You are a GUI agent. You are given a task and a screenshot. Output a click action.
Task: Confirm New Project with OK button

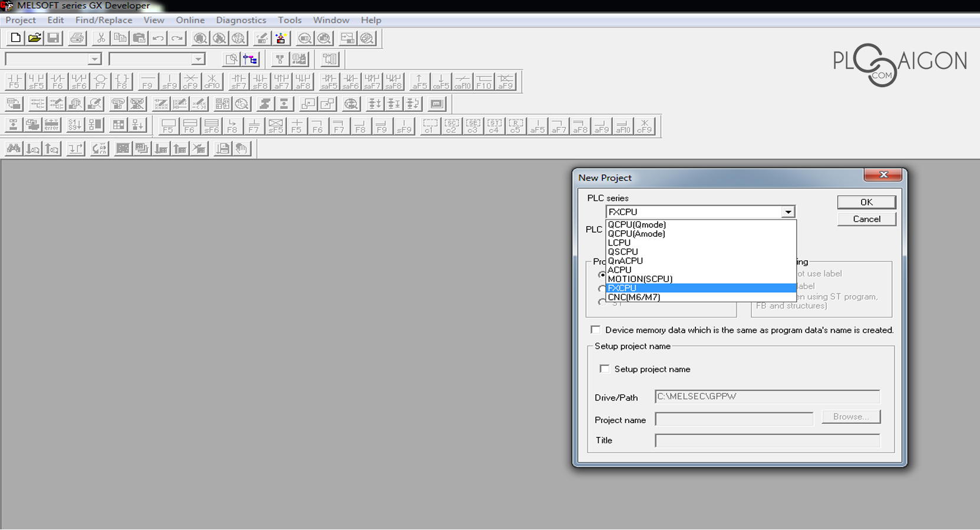[x=866, y=202]
